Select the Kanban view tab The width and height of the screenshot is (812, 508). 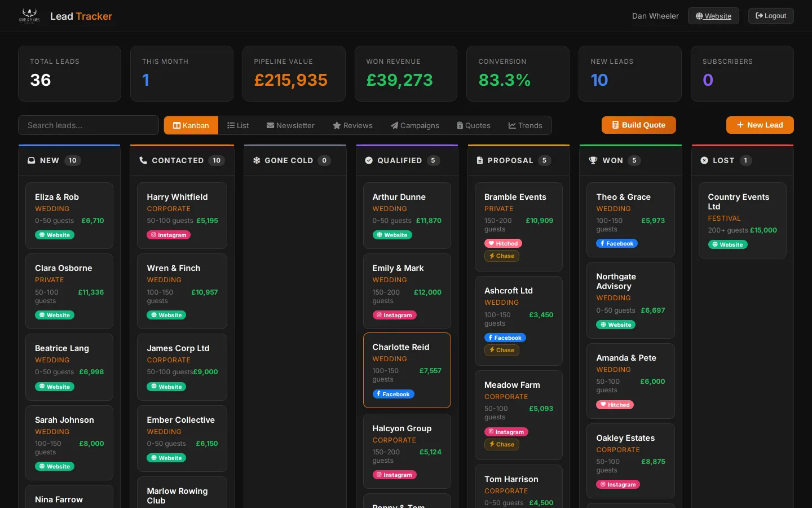click(191, 125)
